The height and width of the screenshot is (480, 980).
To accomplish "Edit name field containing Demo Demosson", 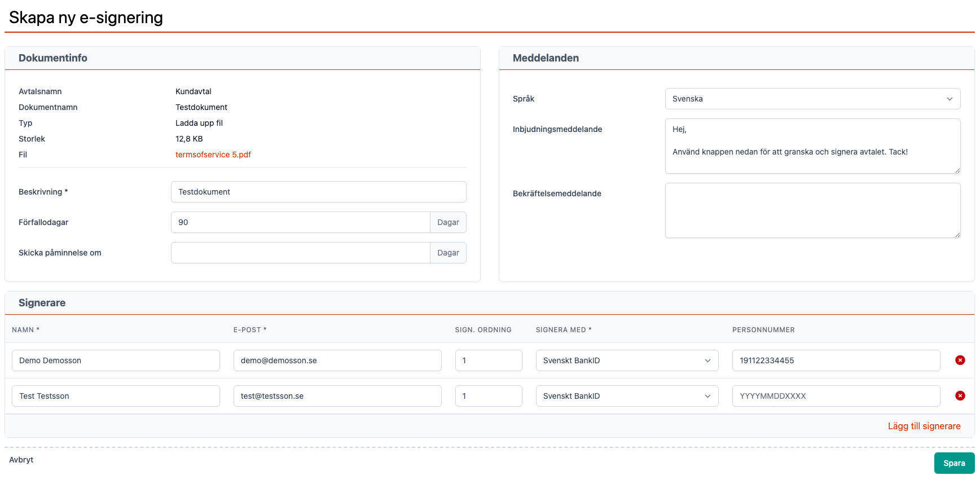I will (116, 360).
